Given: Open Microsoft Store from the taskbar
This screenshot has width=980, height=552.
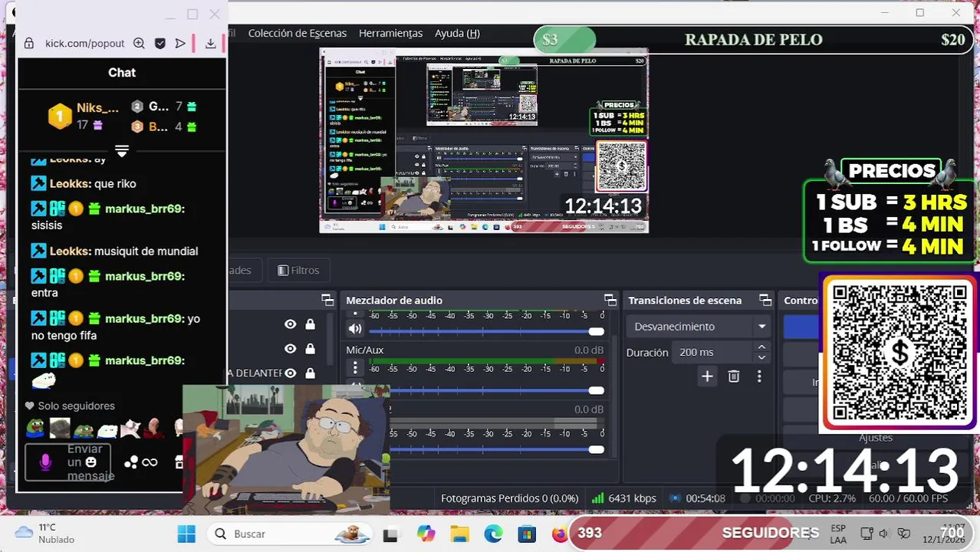Looking at the screenshot, I should (527, 534).
